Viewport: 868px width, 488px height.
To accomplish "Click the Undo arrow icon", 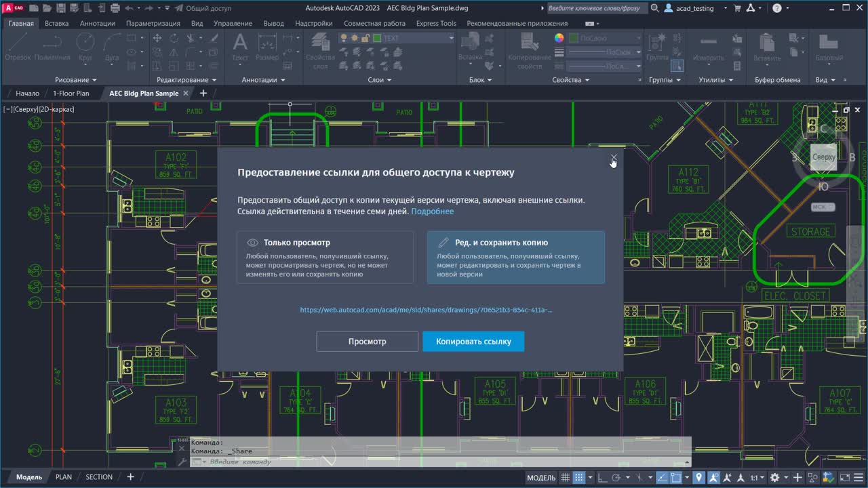I will (x=129, y=8).
